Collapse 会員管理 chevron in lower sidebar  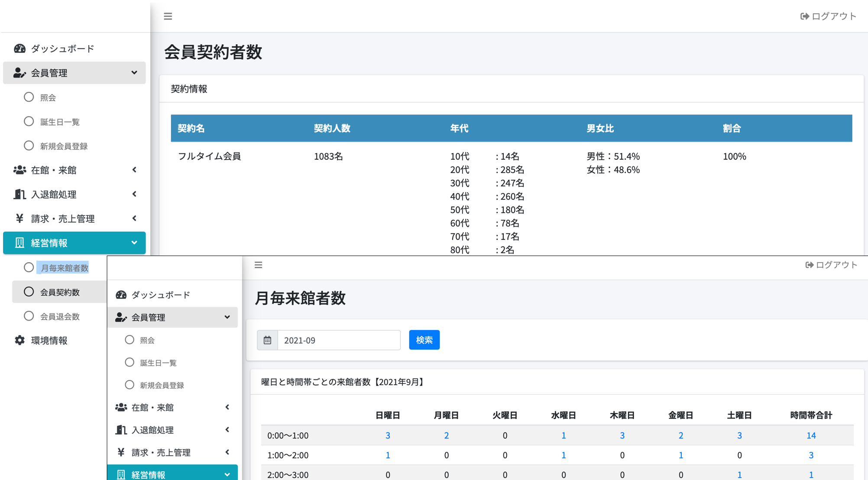[x=227, y=317]
